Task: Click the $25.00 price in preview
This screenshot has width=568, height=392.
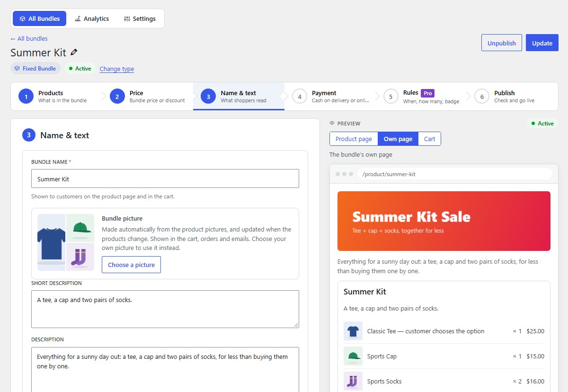Action: pos(535,331)
